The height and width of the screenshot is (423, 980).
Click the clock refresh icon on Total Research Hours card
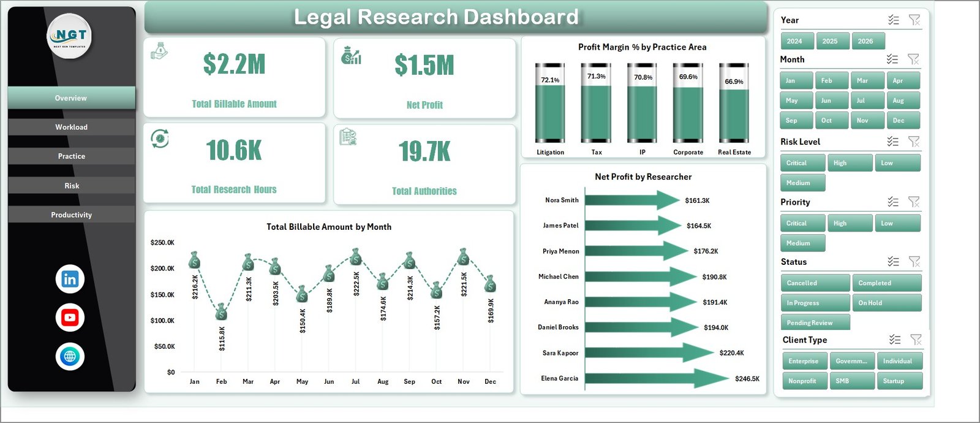(160, 139)
